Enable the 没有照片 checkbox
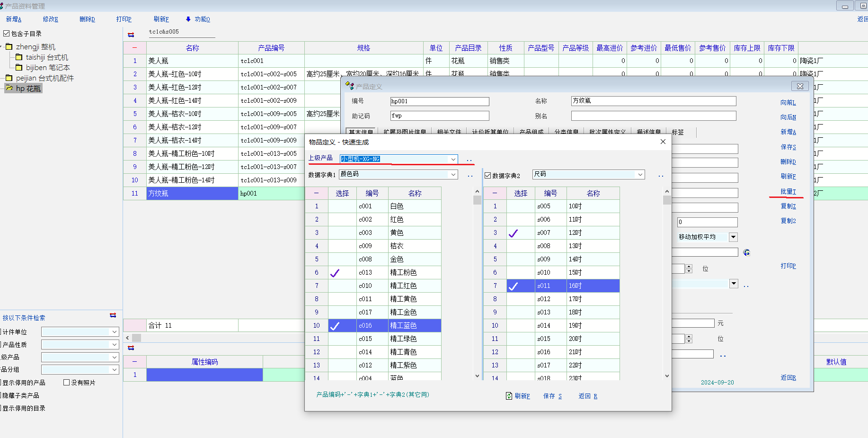Screen dimensions: 868x438 pyautogui.click(x=67, y=383)
